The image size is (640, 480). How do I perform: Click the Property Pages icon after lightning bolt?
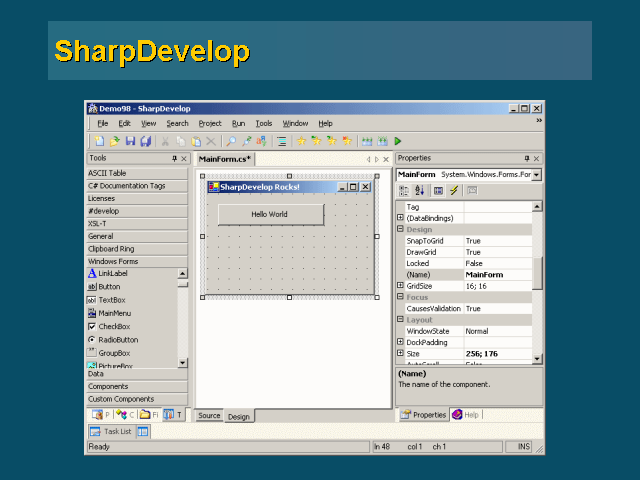(x=472, y=191)
